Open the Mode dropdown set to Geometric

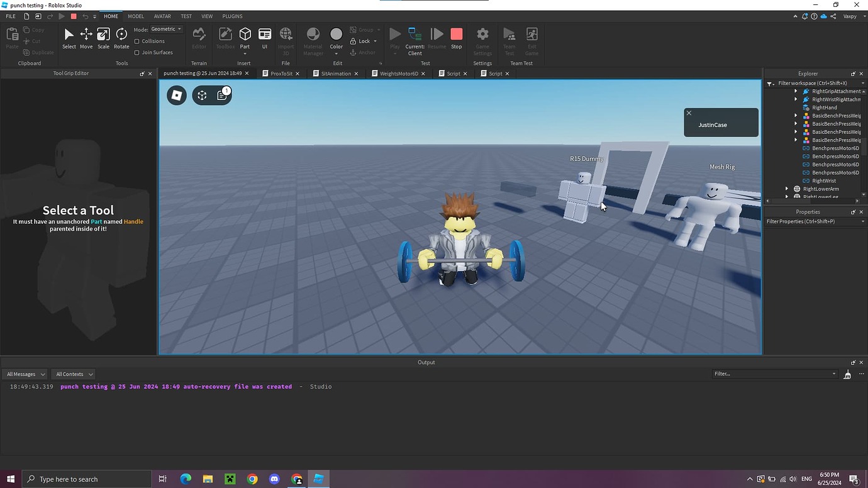pos(165,29)
